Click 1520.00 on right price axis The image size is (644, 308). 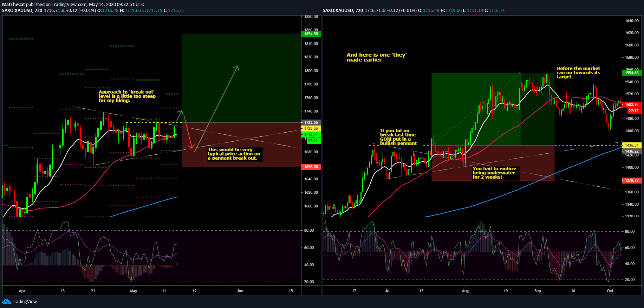click(632, 94)
